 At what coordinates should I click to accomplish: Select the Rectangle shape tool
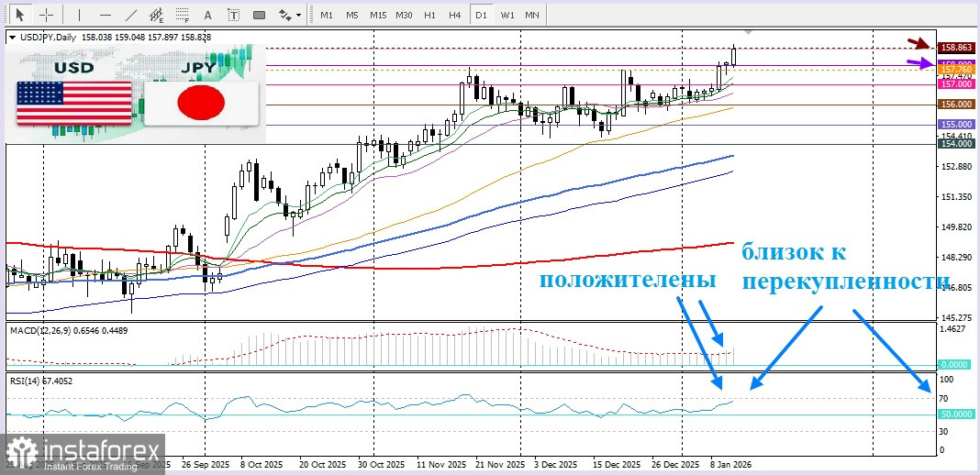coord(259,15)
